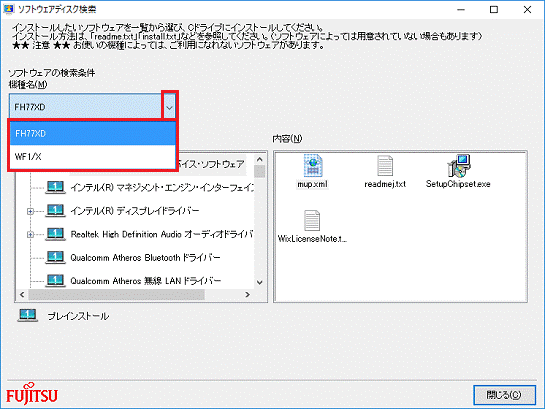
Task: Open the mup.xml file icon
Action: coord(313,166)
